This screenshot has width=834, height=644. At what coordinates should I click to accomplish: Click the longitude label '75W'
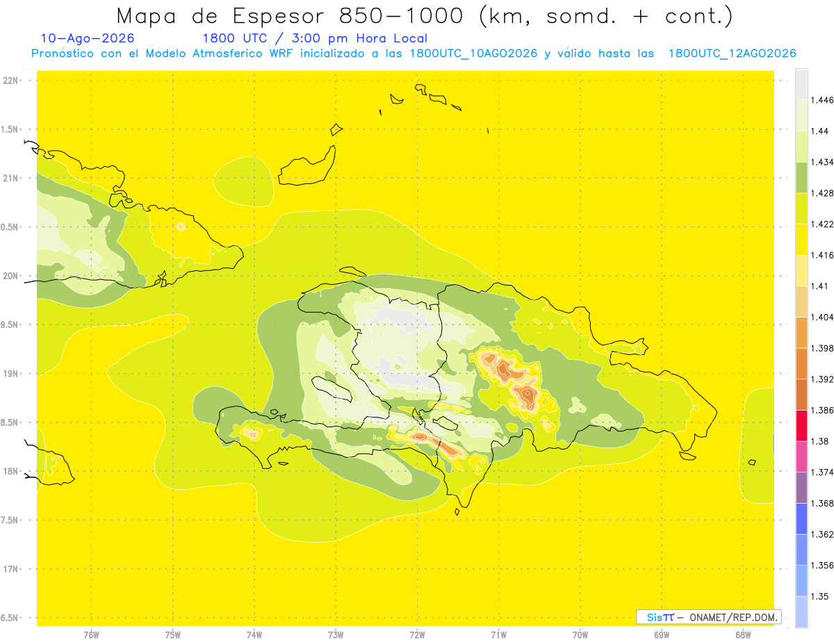pos(173,635)
